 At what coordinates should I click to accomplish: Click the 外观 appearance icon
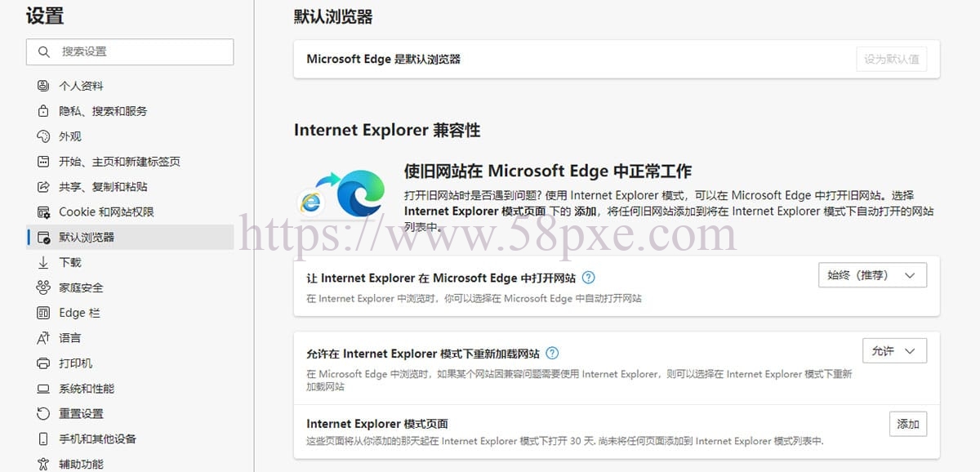point(43,136)
